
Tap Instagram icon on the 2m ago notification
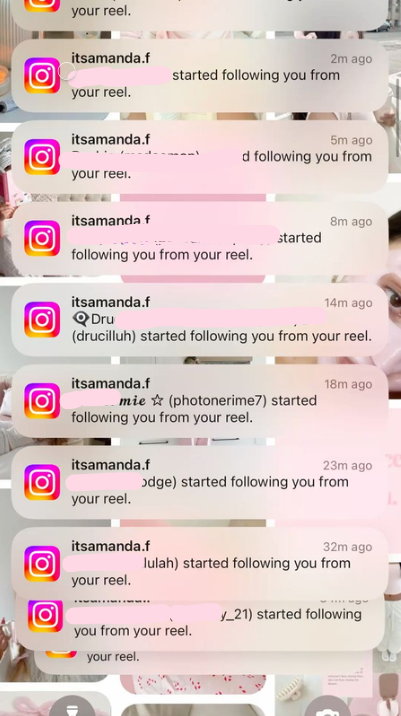(x=42, y=75)
